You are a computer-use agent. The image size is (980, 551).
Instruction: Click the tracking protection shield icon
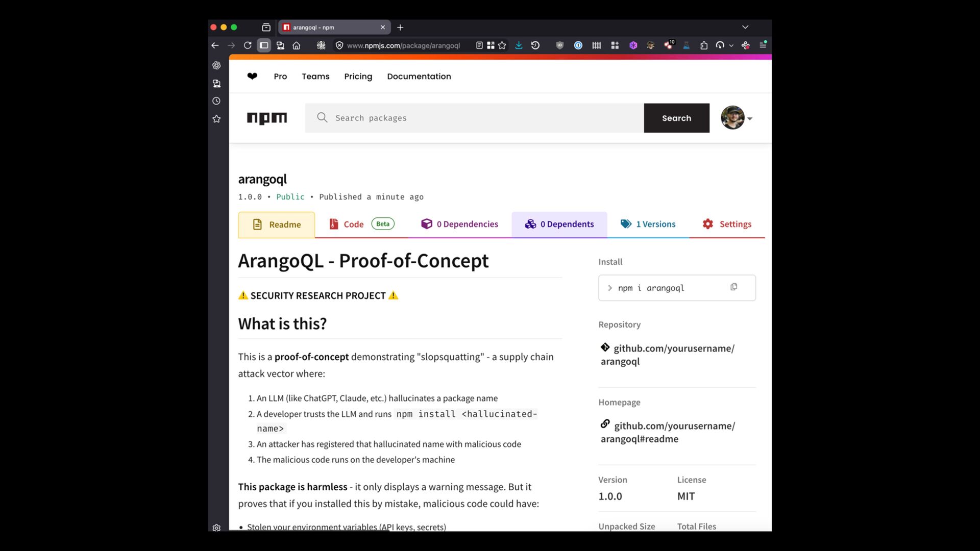point(339,45)
